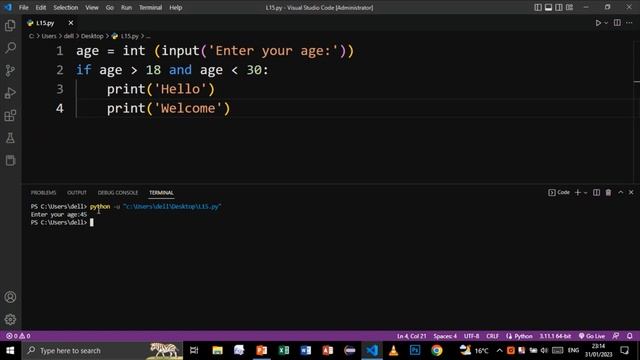
Task: Open the File menu
Action: pos(24,7)
